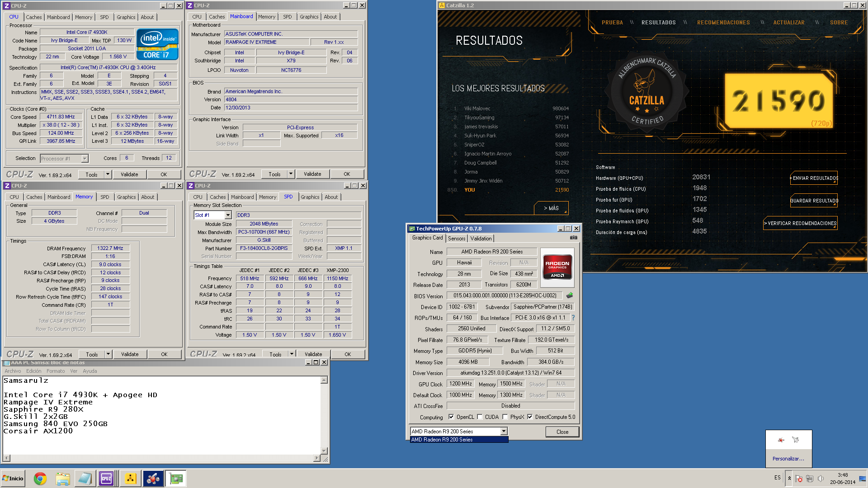Click the Catzilla Certified badge logo

[x=647, y=91]
